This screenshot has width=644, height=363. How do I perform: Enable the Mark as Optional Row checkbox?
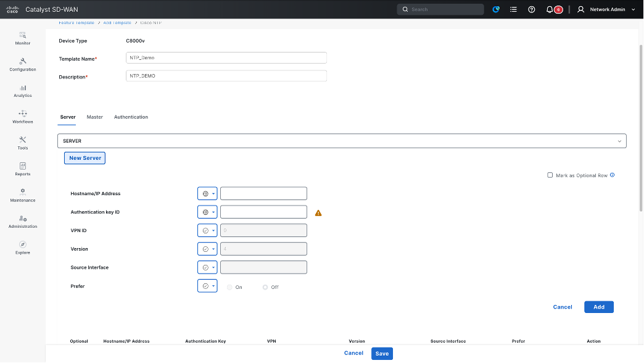click(550, 175)
